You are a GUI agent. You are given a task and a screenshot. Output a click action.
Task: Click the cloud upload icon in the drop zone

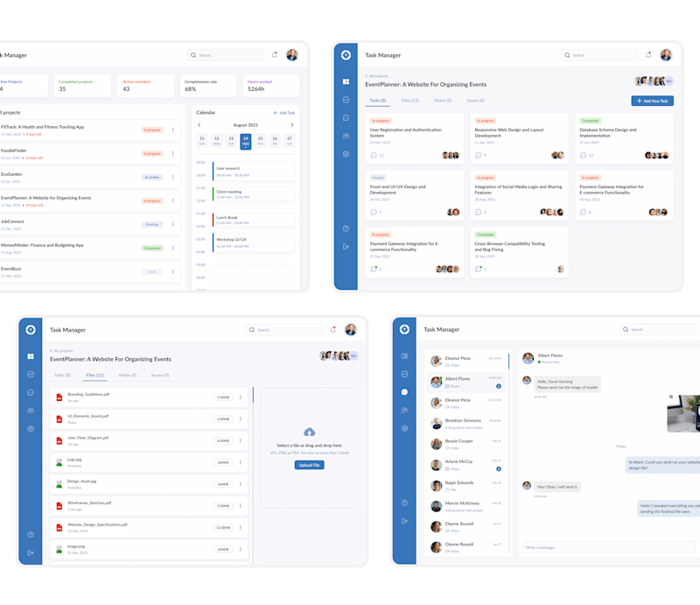[x=310, y=432]
